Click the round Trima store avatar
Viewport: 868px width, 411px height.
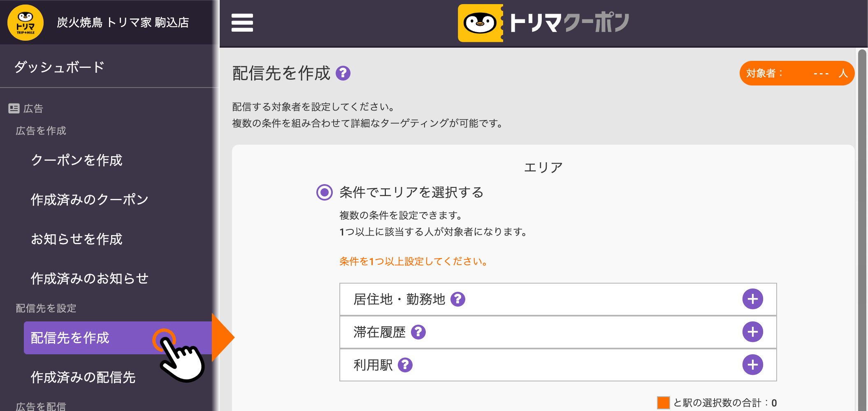click(x=26, y=23)
